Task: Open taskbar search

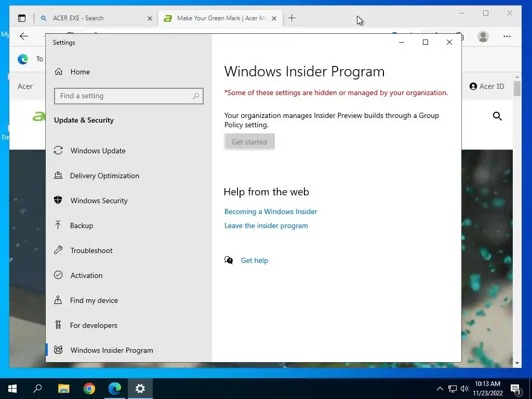Action: click(37, 389)
